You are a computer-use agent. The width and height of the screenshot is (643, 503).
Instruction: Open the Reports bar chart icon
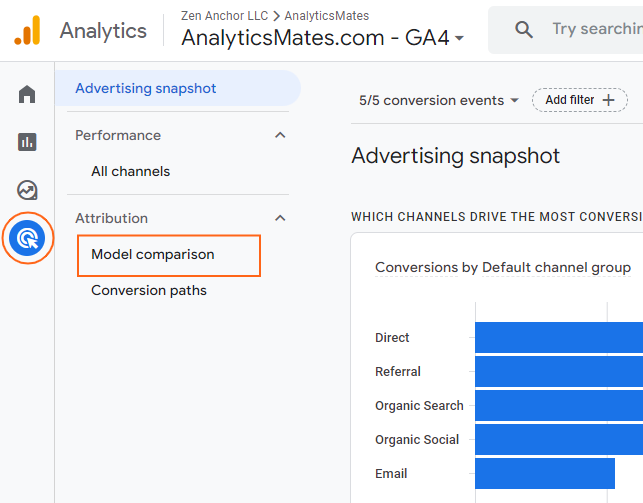(x=27, y=142)
